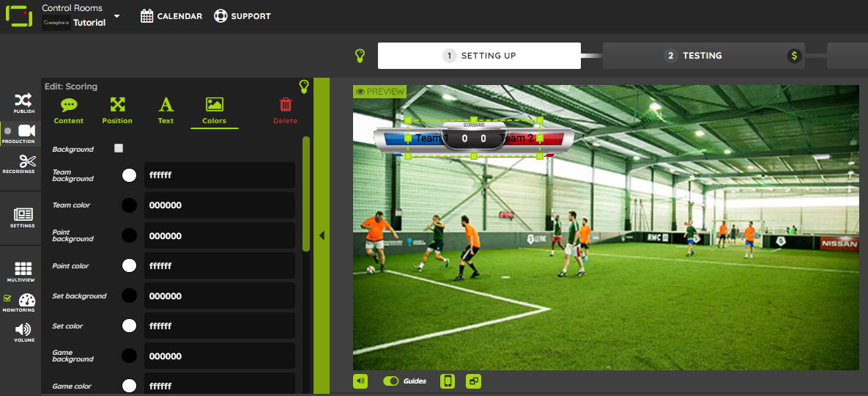
Task: Mute the preview speaker button
Action: pos(360,381)
